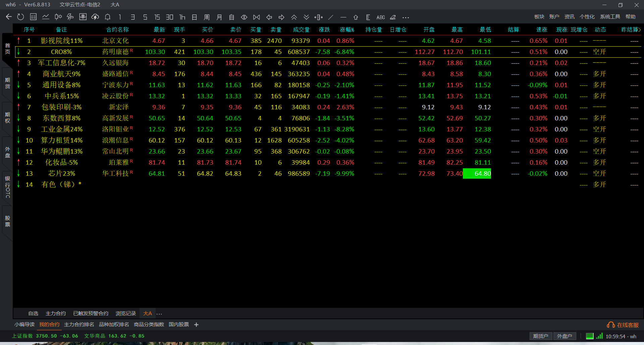
Task: Open 主力合约排名 page tab
Action: [x=79, y=325]
